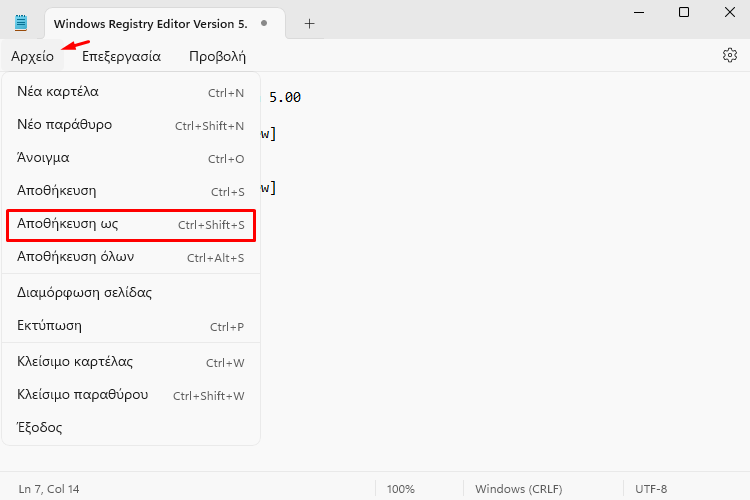
Task: Select Άνοιγμα to open a file
Action: point(131,158)
